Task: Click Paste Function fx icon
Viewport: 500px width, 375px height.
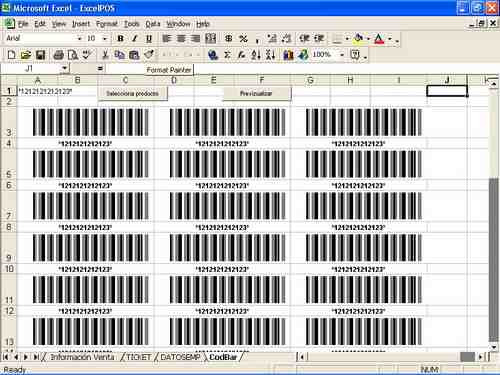Action: [242, 55]
